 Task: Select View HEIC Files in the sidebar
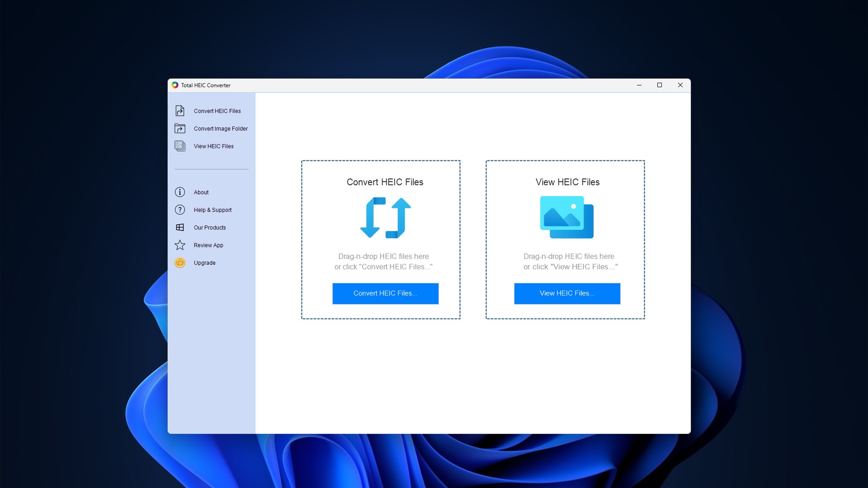213,146
